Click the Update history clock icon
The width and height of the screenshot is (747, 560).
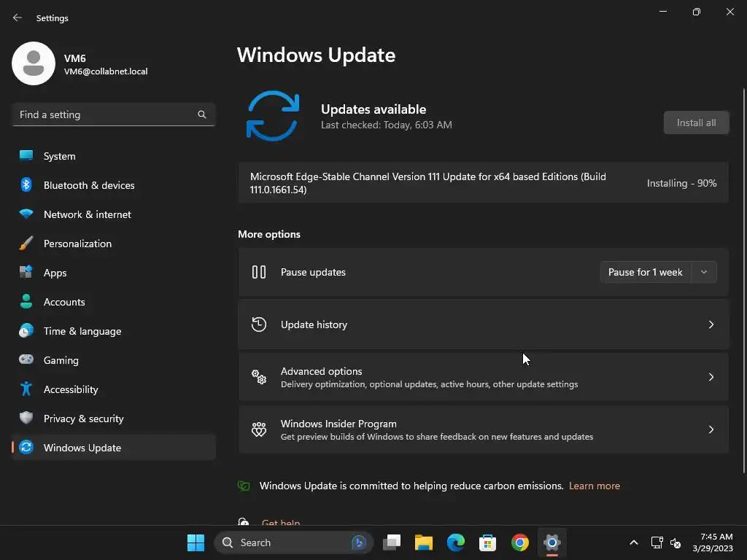pyautogui.click(x=259, y=324)
